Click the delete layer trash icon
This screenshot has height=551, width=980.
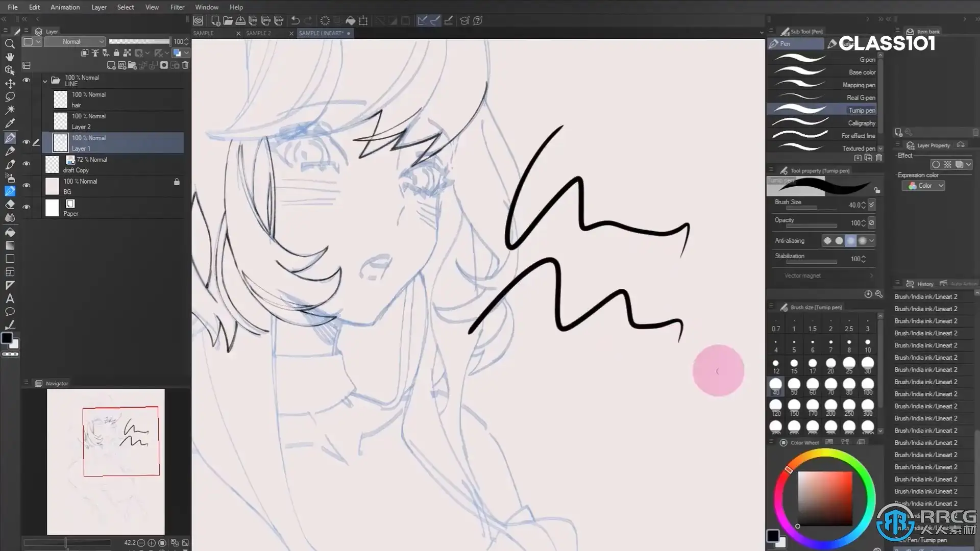(x=185, y=65)
